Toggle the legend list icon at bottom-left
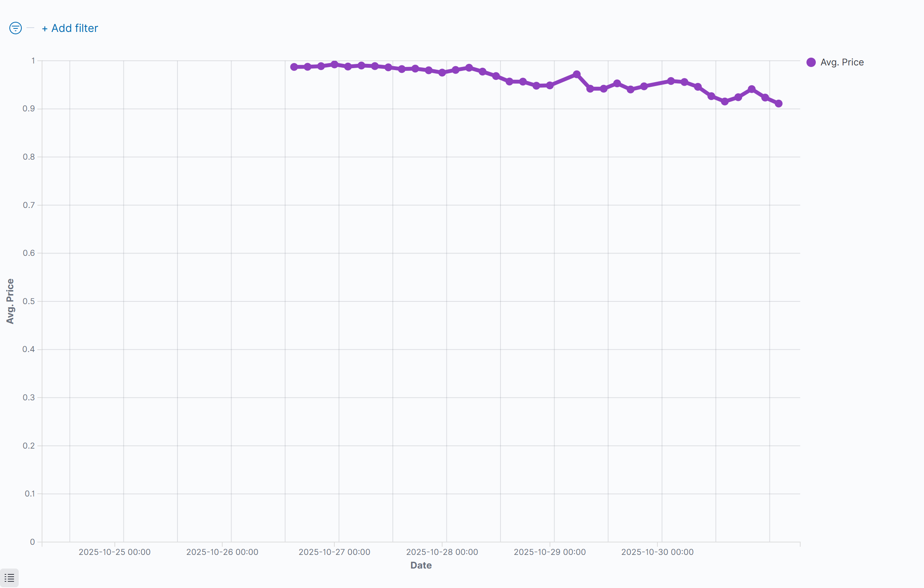Viewport: 924px width, 588px height. pyautogui.click(x=9, y=578)
